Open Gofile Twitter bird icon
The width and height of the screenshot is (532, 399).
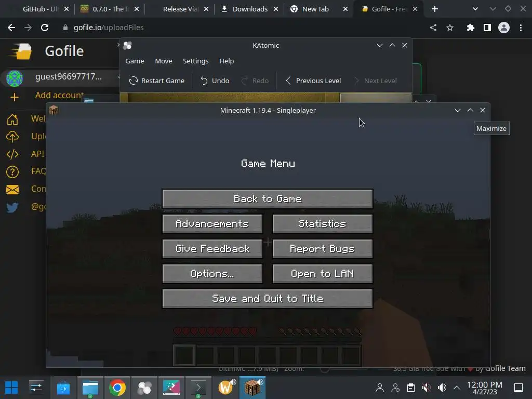click(x=12, y=207)
